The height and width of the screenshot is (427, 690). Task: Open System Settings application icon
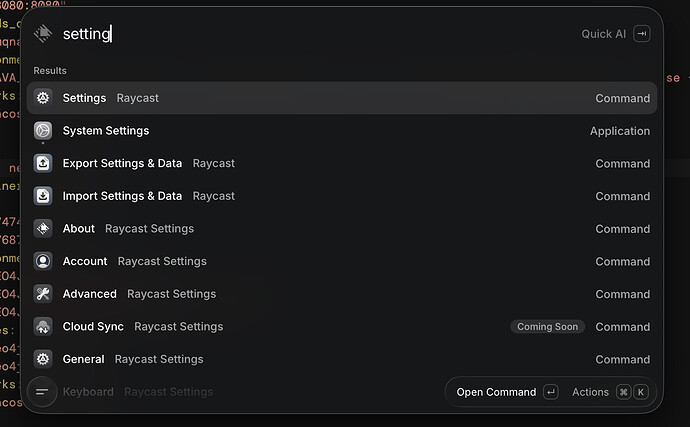coord(43,131)
